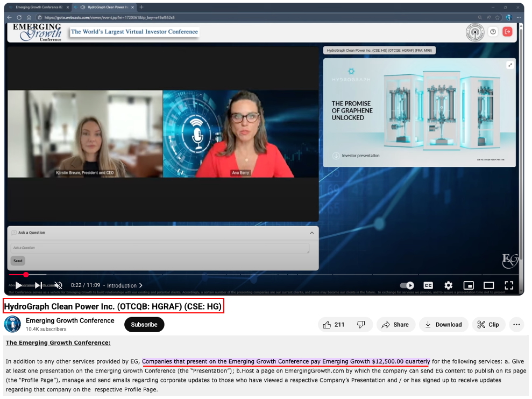Unmute the video volume icon
The image size is (532, 399).
[58, 285]
